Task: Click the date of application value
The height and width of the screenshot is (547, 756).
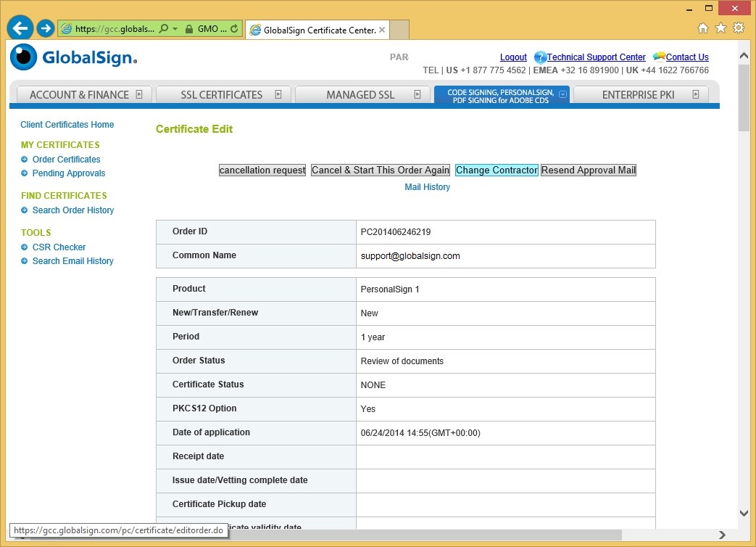Action: (x=420, y=433)
